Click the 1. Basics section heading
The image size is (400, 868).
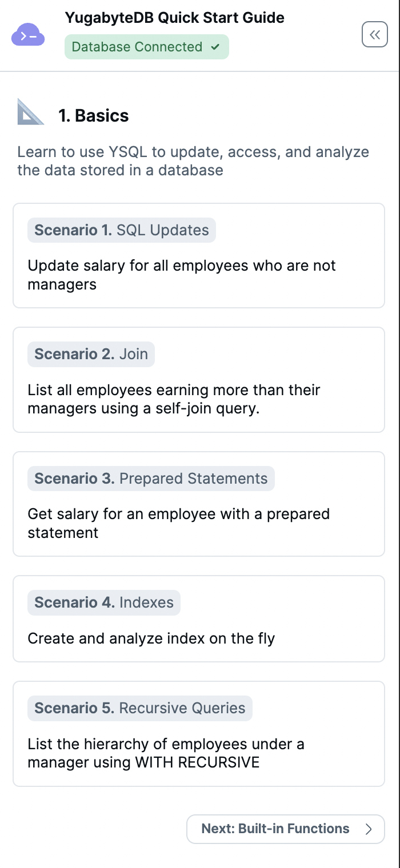(94, 115)
